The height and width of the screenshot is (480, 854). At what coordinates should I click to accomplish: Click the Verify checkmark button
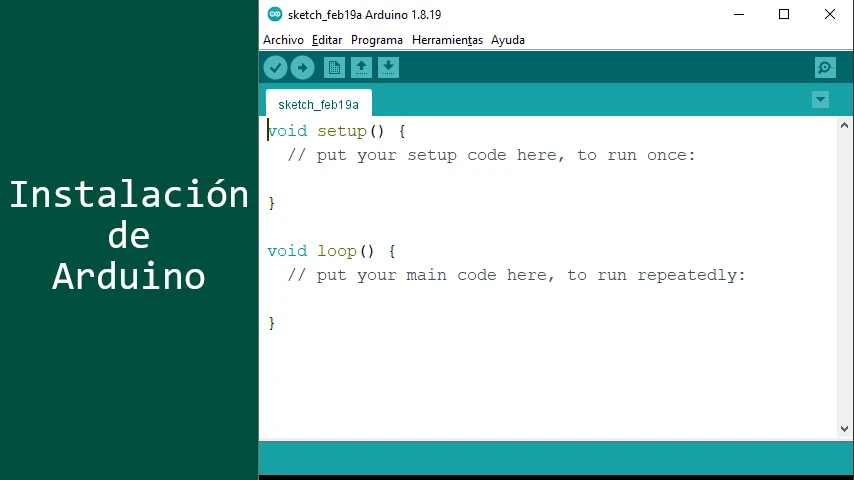tap(275, 68)
